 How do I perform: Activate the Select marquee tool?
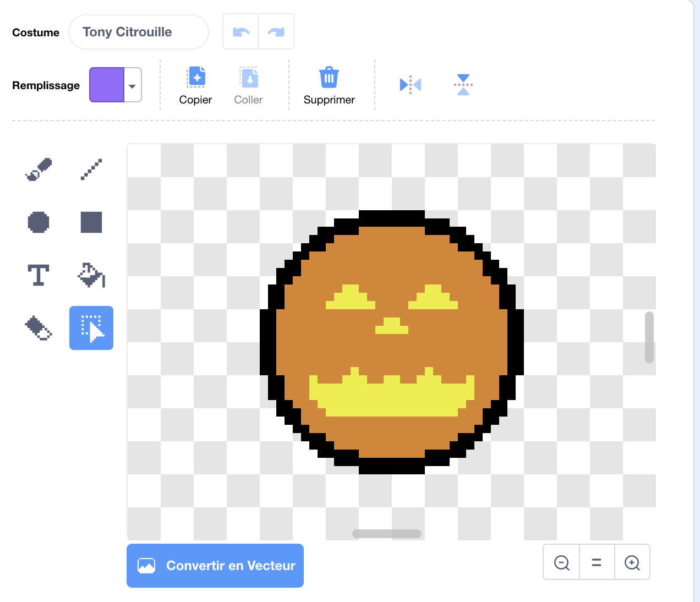[91, 328]
